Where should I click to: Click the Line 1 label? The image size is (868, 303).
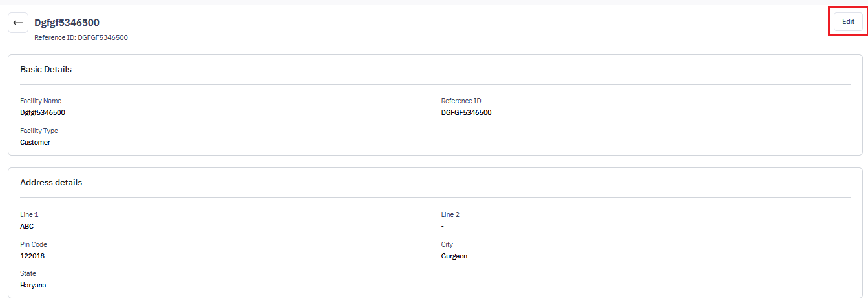click(x=29, y=214)
